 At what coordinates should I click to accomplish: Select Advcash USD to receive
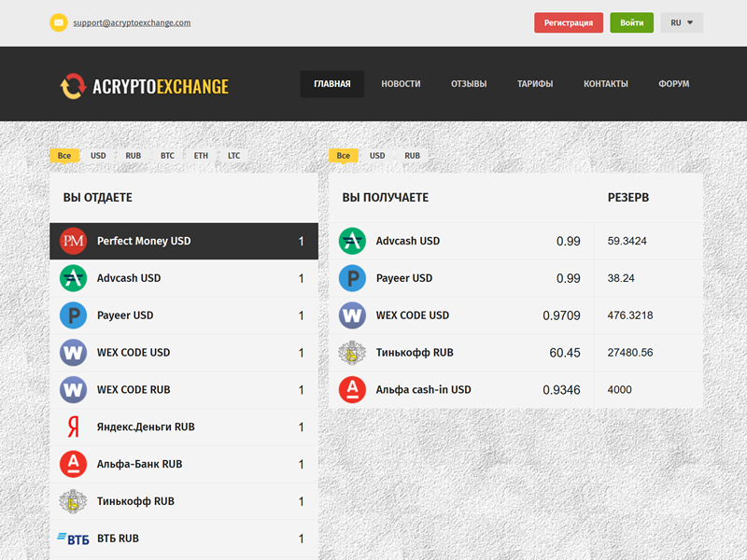point(515,241)
